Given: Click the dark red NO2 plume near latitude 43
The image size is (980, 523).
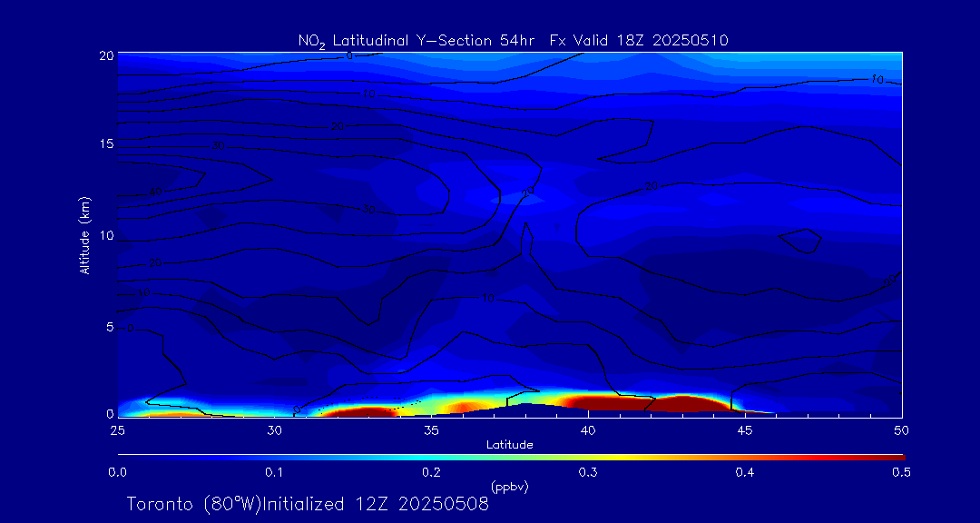Looking at the screenshot, I should click(684, 403).
